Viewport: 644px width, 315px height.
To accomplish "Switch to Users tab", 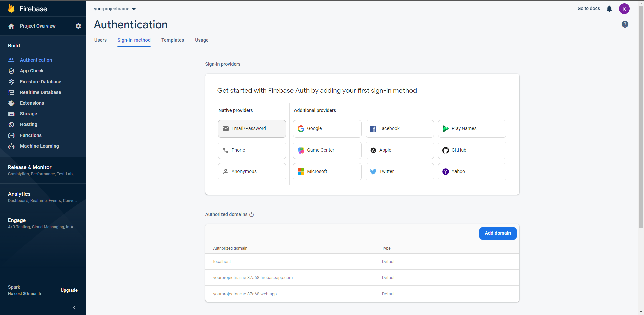I will pos(100,40).
